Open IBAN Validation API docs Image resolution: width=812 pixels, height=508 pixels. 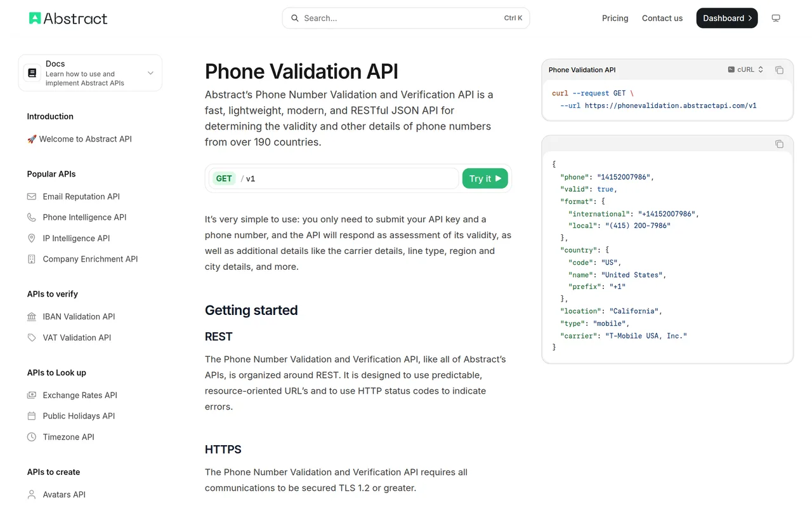pos(79,317)
